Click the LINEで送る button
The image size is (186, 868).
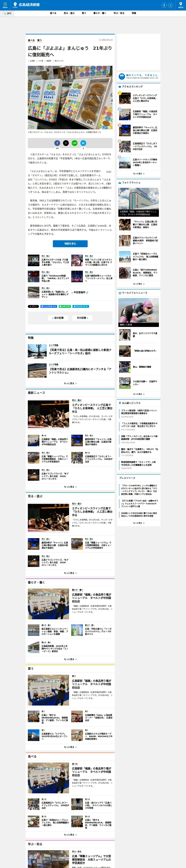pos(65,306)
